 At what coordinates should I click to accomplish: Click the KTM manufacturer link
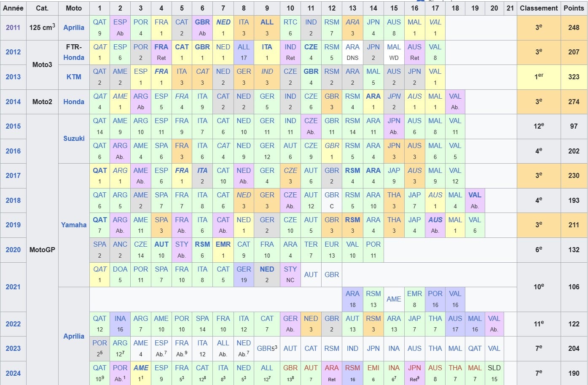click(74, 77)
